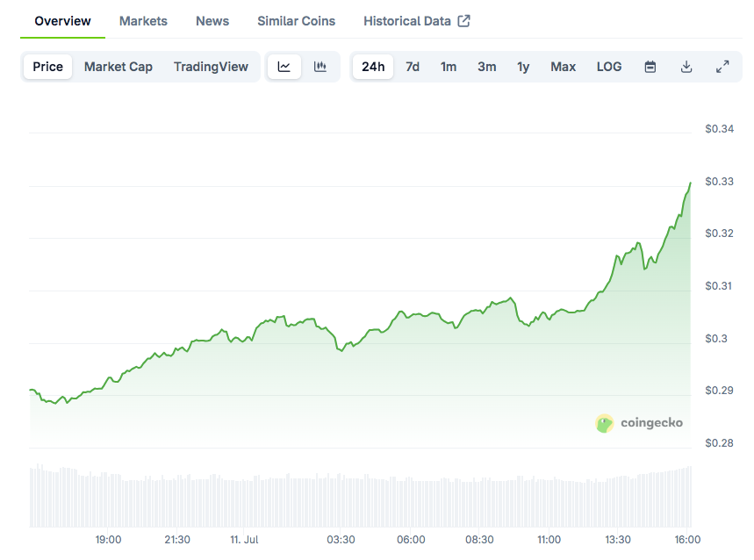Click the CoinGecko logo watermark
This screenshot has height=560, width=754.
pos(639,423)
